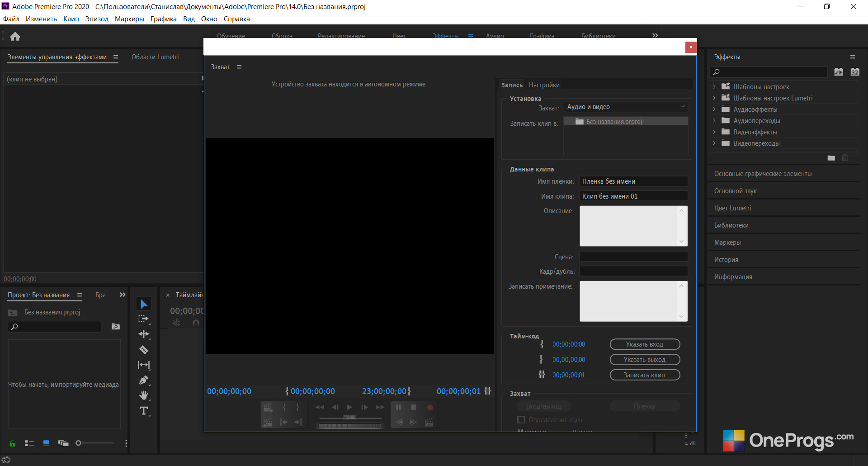Viewport: 868px width, 466px height.
Task: Expand the Audio Transitions folder
Action: (x=714, y=120)
